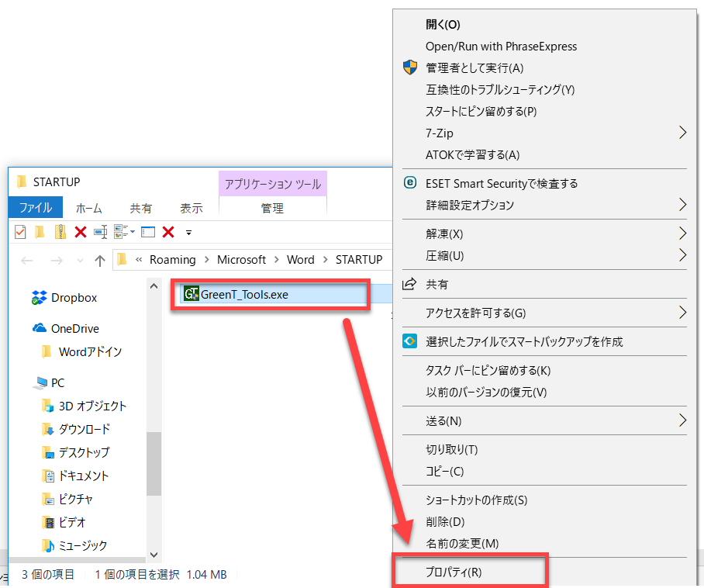
Task: Open the customize quick access toolbar dropdown arrow
Action: [x=188, y=232]
